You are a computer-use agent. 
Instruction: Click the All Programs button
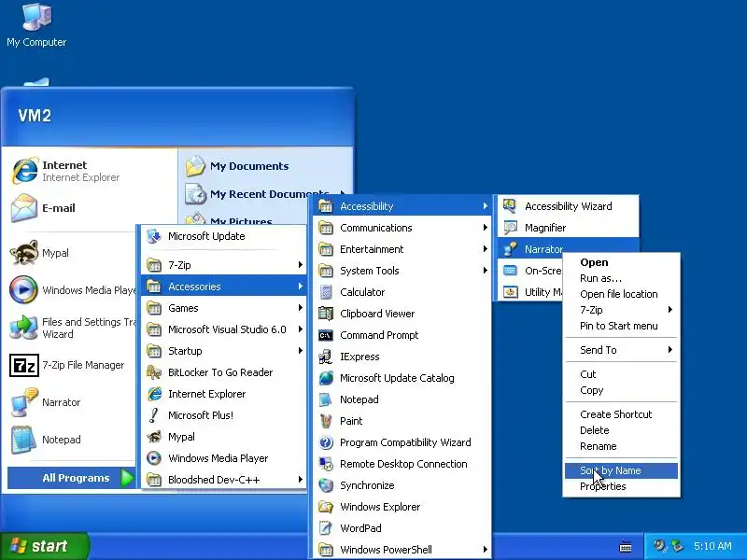click(x=72, y=478)
